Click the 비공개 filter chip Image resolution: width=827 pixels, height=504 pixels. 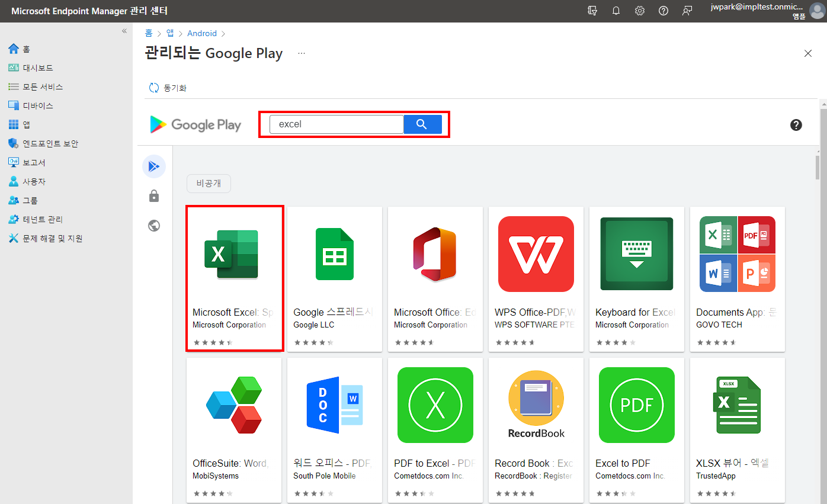click(x=209, y=184)
